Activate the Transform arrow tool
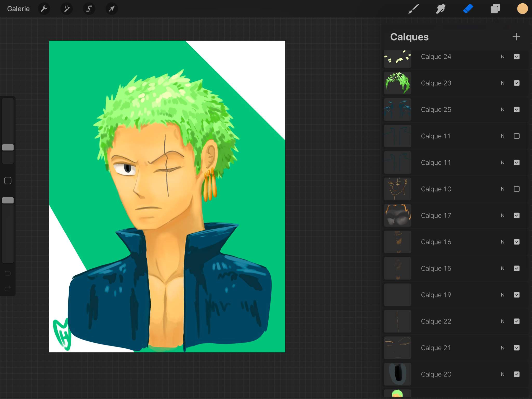532x399 pixels. coord(111,9)
